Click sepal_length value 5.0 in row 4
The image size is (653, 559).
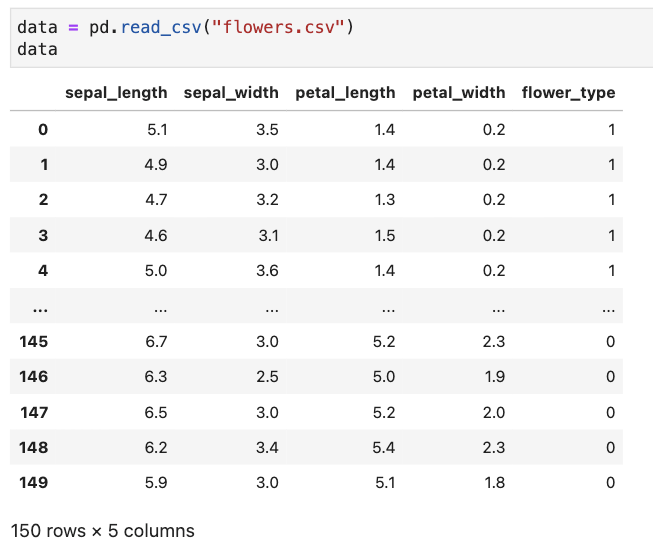coord(156,270)
